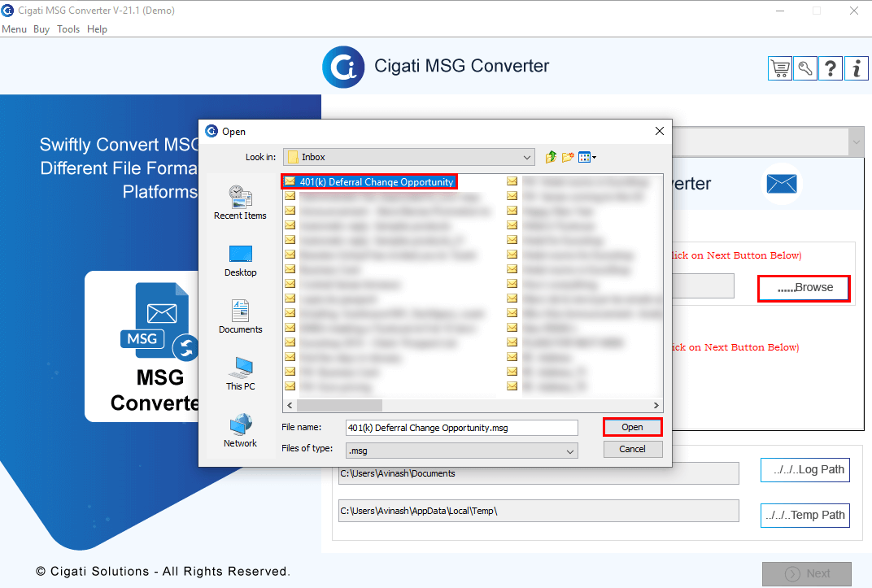This screenshot has width=872, height=588.
Task: Open the Files of type dropdown
Action: [x=570, y=451]
